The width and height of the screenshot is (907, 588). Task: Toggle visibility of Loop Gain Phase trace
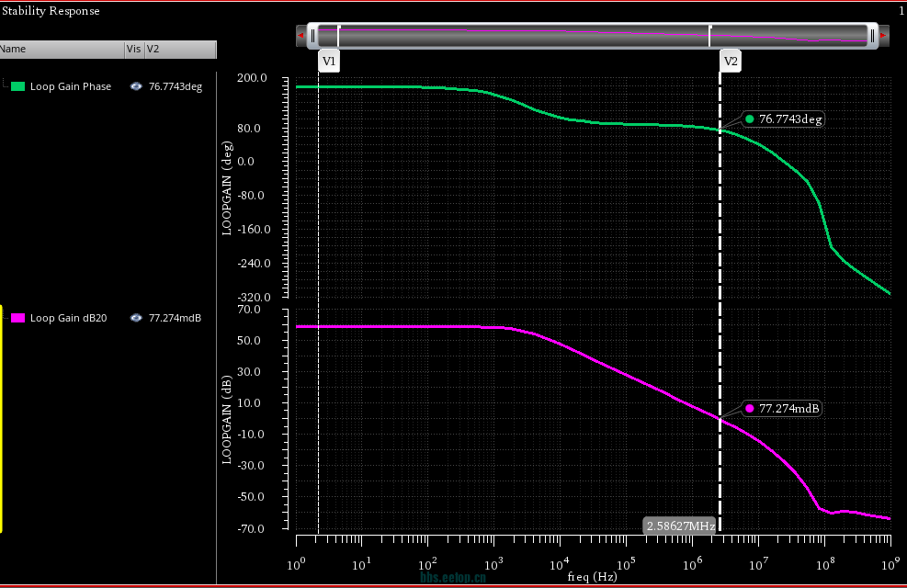[136, 86]
